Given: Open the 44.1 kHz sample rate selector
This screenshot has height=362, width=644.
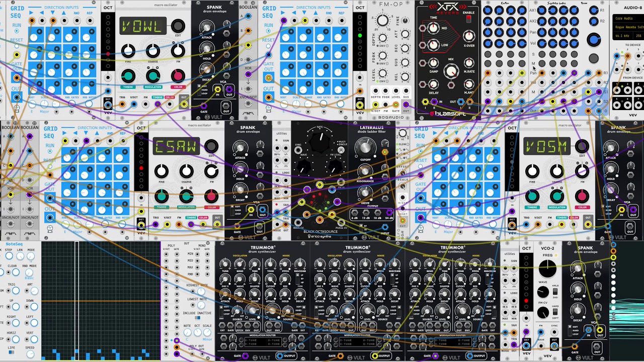Looking at the screenshot, I should (622, 36).
